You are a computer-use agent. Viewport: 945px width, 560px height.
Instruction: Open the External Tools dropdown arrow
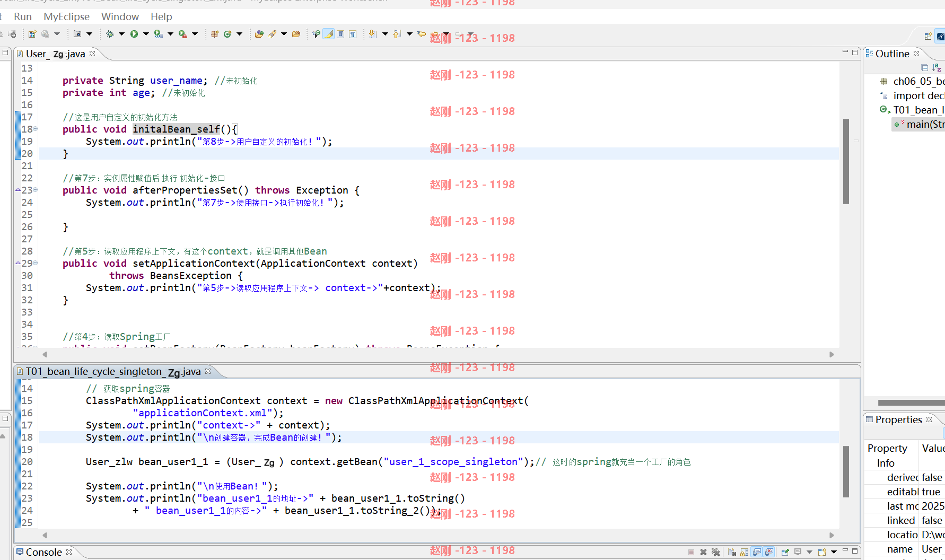pyautogui.click(x=195, y=34)
